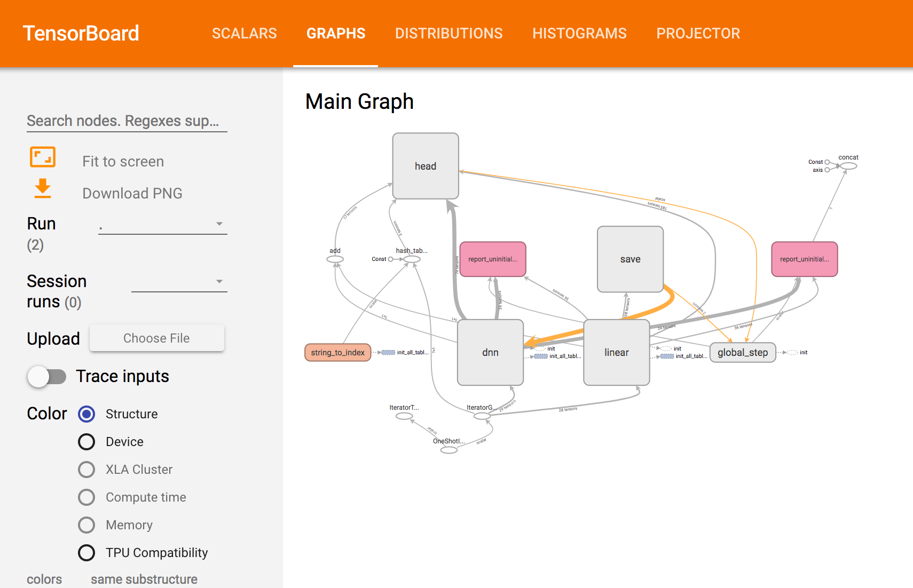Select TPU Compatibility color option
The width and height of the screenshot is (913, 588).
click(x=86, y=553)
